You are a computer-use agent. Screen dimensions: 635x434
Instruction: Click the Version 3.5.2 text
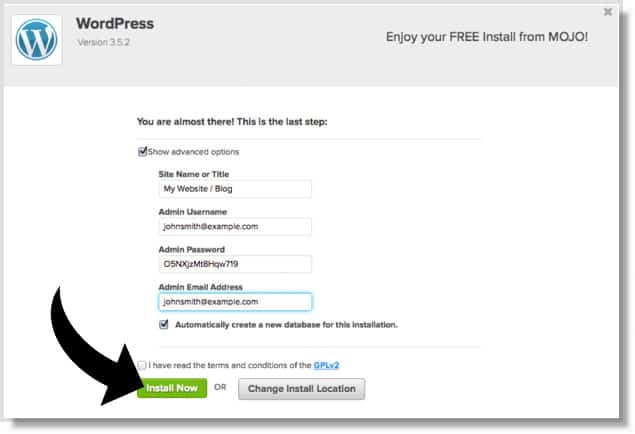(x=104, y=43)
